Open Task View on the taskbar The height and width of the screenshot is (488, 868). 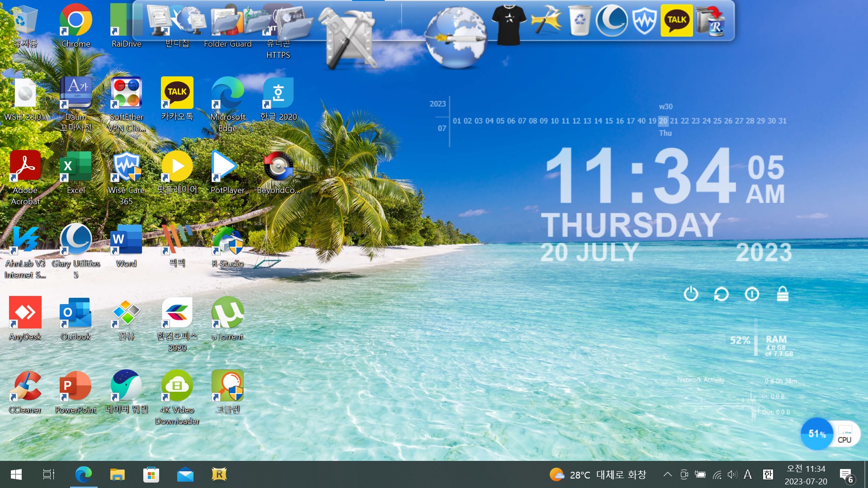pyautogui.click(x=48, y=474)
